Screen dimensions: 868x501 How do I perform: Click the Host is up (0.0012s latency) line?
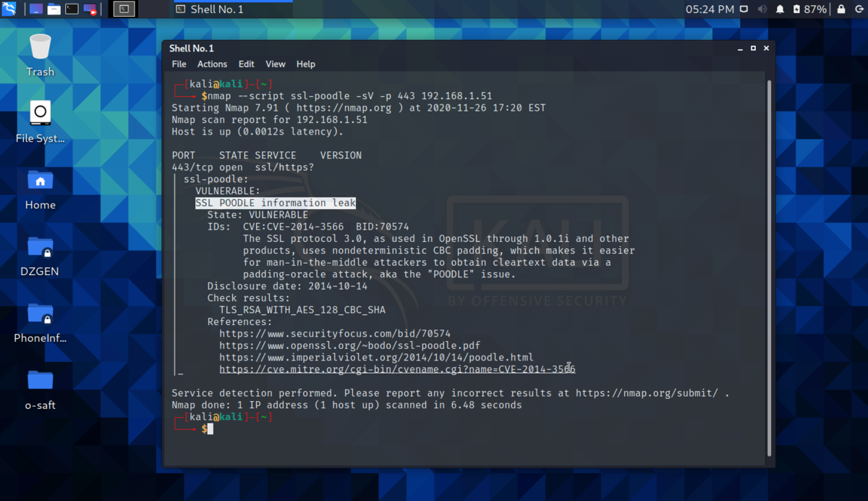tap(258, 132)
